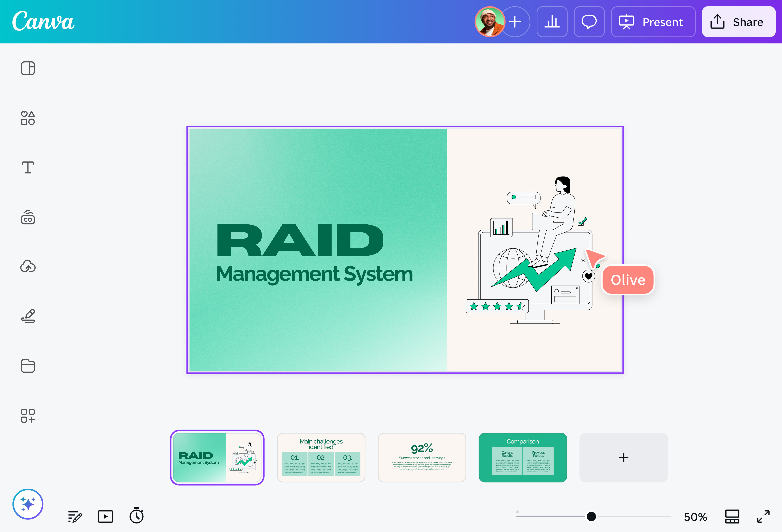Select the Draw tool
The image size is (782, 532).
pyautogui.click(x=28, y=316)
